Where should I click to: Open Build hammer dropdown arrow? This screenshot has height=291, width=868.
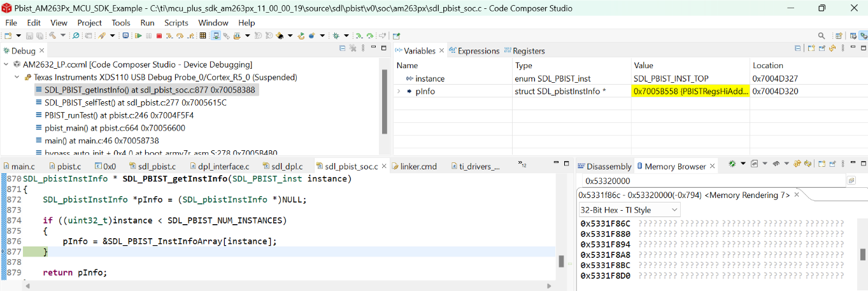[x=63, y=36]
